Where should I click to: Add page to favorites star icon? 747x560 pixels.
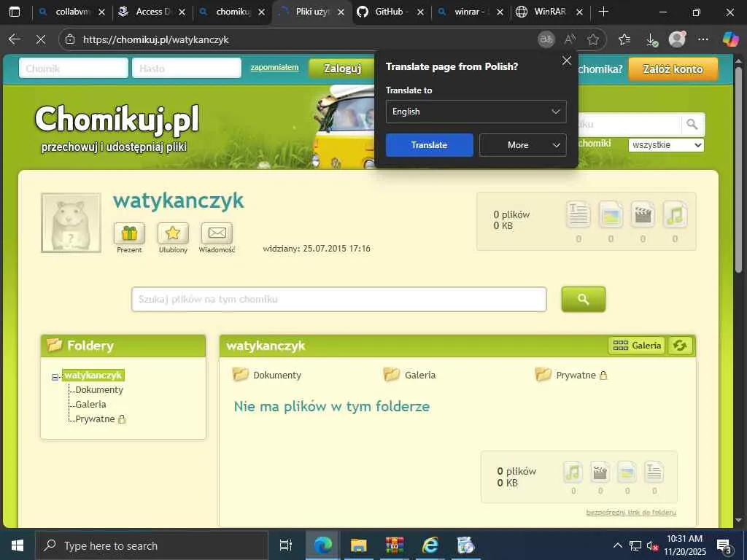(593, 39)
